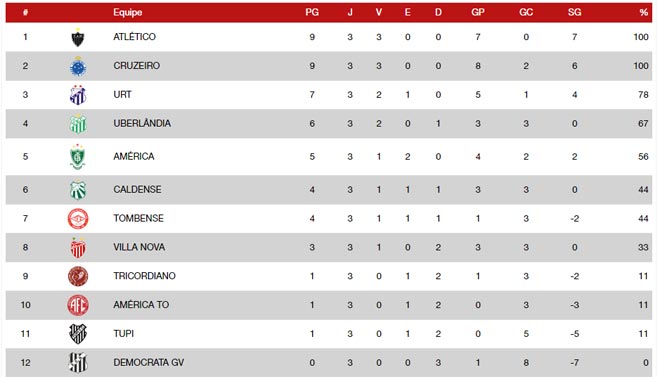Image resolution: width=660 pixels, height=377 pixels.
Task: Click the Equipe column header
Action: (128, 12)
